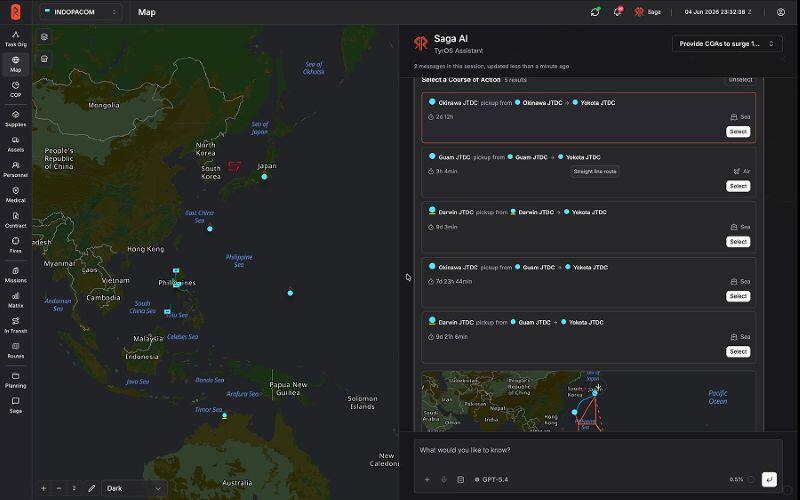Select the map draw pencil tool
The height and width of the screenshot is (500, 800).
(91, 488)
